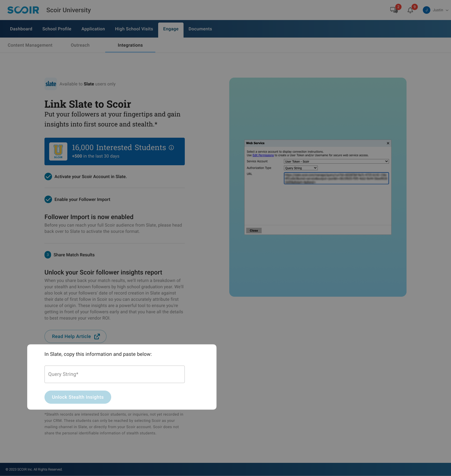The height and width of the screenshot is (476, 451).
Task: Follow the Edit Permissions link
Action: point(263,155)
